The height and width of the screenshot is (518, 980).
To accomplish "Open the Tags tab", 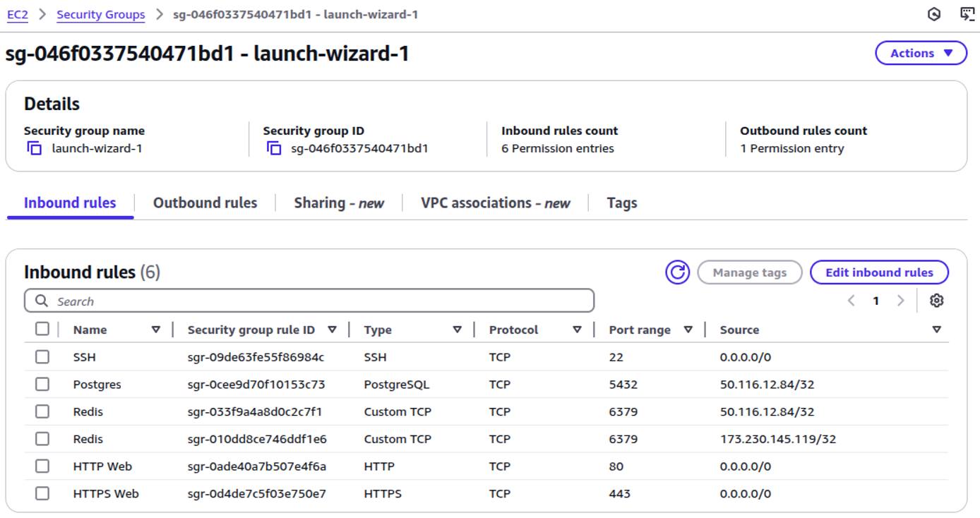I will [621, 203].
